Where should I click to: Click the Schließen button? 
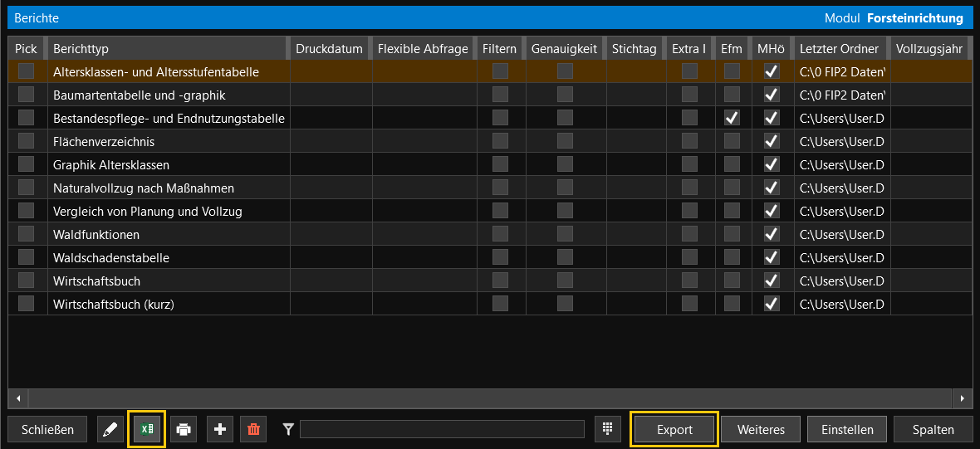(47, 429)
